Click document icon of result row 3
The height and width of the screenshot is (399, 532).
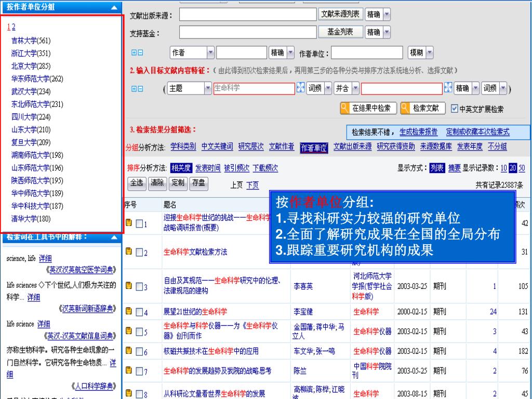click(129, 286)
